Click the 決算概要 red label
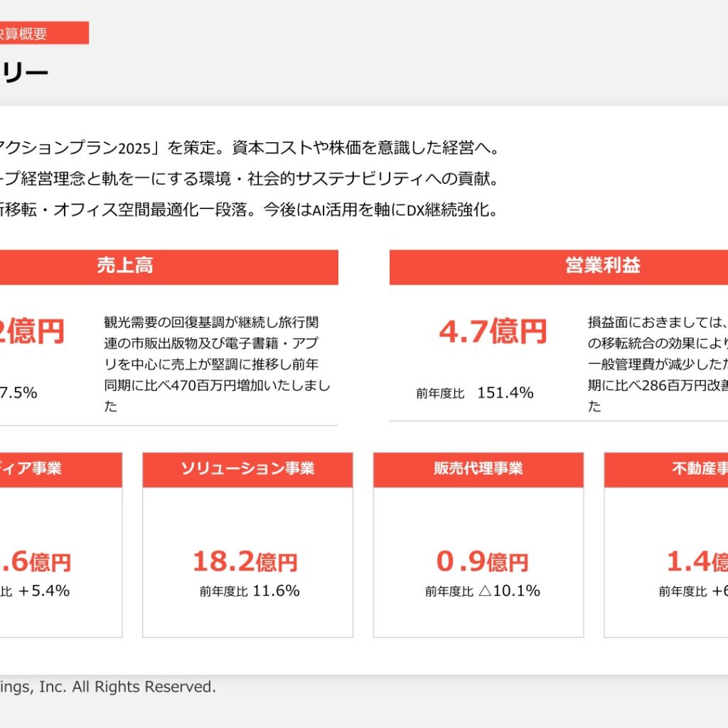 (x=44, y=33)
